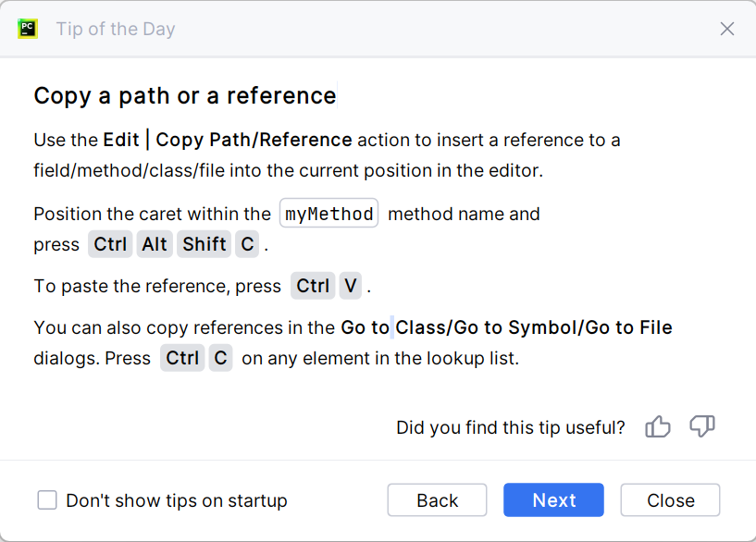Click the Copy a path or a reference heading
The image size is (756, 542).
click(185, 96)
